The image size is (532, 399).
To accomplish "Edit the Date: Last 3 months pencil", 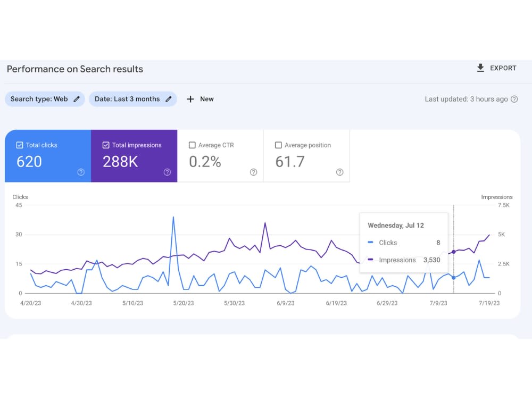I will tap(169, 99).
